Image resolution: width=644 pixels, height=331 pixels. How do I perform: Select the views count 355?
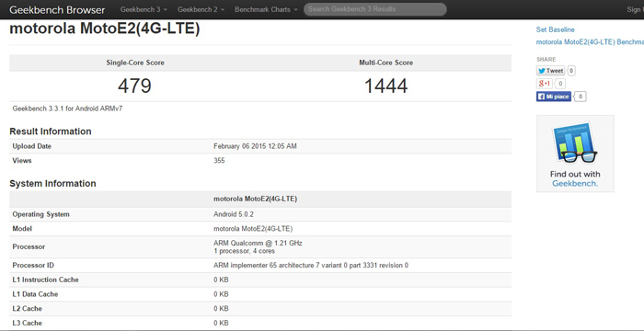(x=219, y=161)
